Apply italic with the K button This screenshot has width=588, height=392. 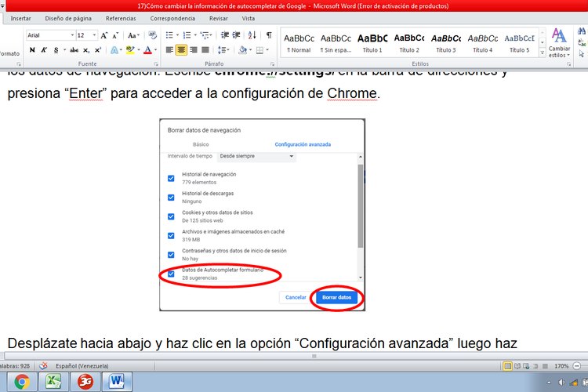44,50
